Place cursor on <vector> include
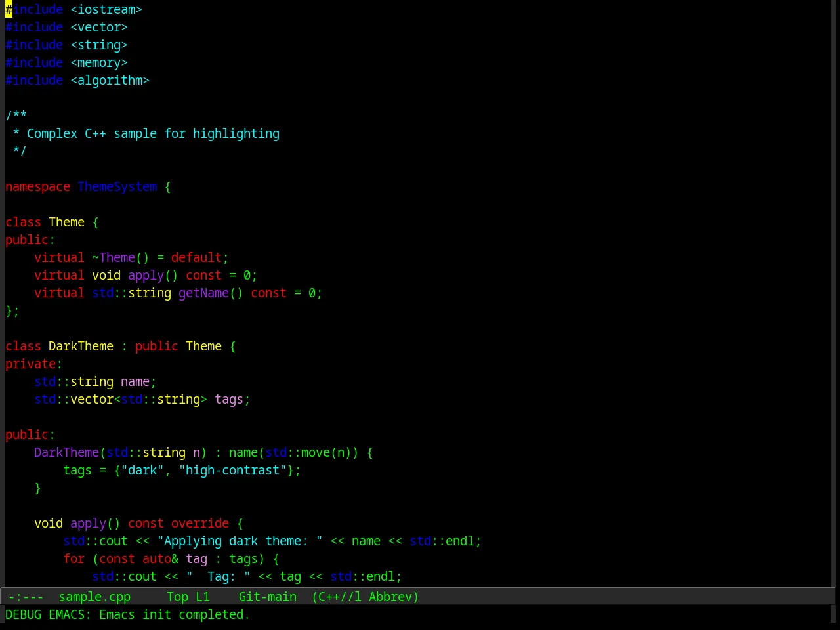 pos(99,27)
